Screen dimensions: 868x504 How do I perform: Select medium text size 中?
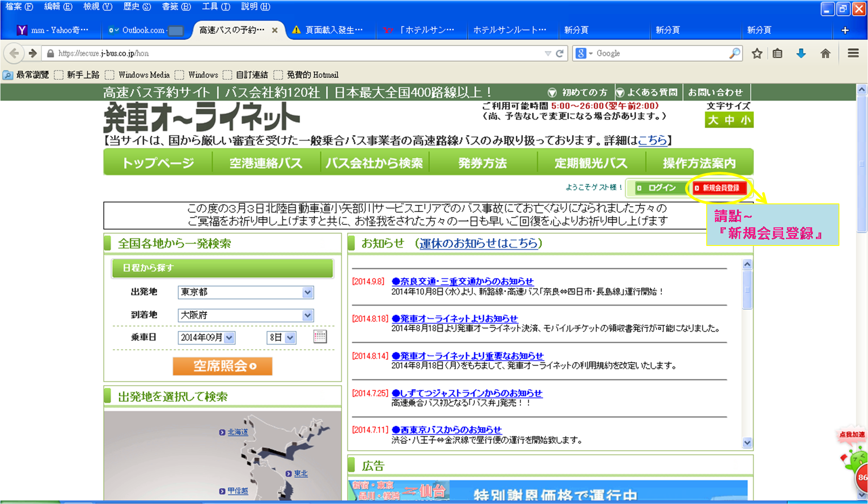point(730,120)
